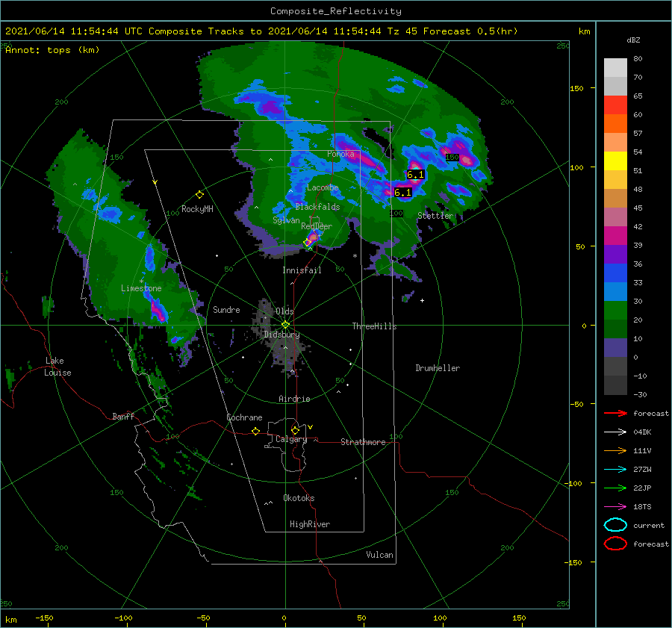Click the 27ZW legend text
The width and height of the screenshot is (672, 628).
coord(642,470)
